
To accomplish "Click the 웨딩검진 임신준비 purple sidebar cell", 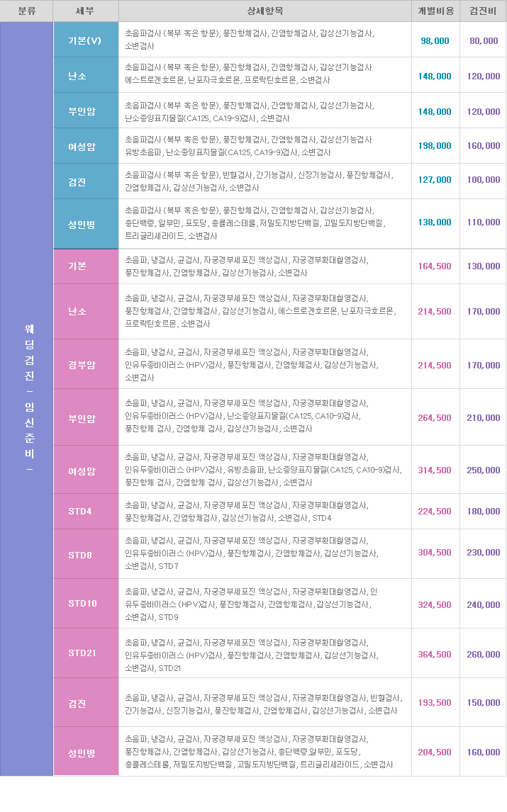I will (27, 398).
